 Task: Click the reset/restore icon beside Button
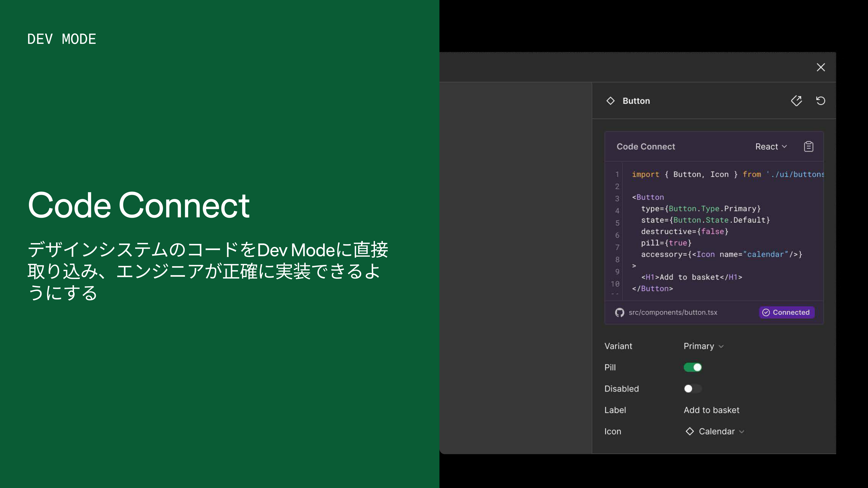click(821, 101)
